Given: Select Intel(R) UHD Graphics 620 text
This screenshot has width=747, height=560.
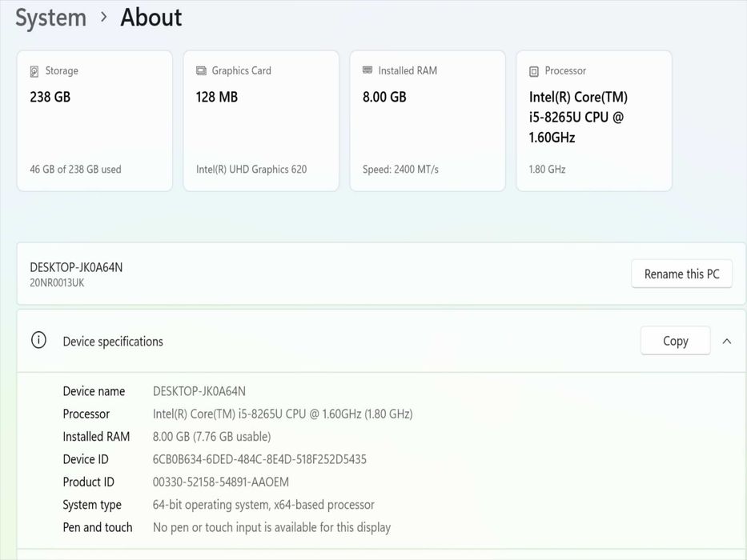Looking at the screenshot, I should [x=251, y=170].
